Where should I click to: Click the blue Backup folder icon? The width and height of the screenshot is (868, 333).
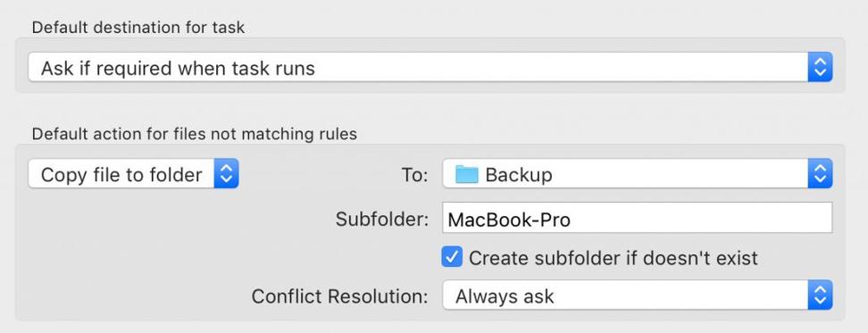467,174
